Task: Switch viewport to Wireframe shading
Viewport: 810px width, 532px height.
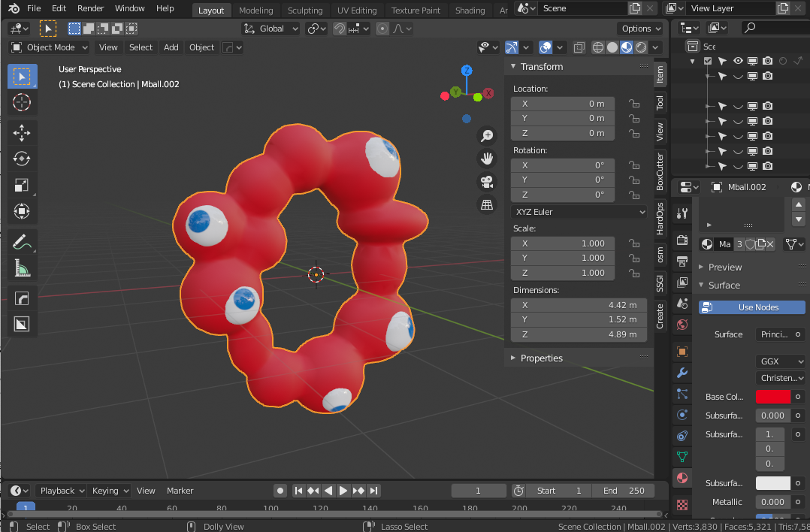Action: click(597, 47)
